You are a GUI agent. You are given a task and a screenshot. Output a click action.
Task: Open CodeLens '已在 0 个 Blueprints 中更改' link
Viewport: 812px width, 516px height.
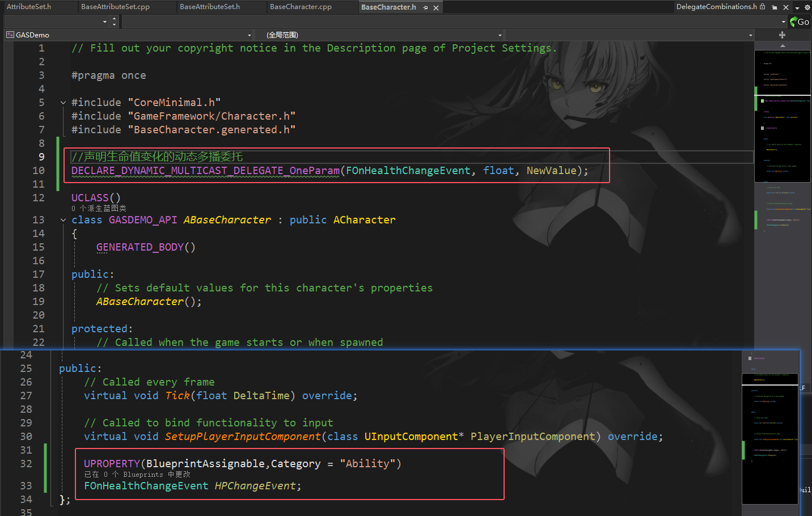click(x=137, y=474)
